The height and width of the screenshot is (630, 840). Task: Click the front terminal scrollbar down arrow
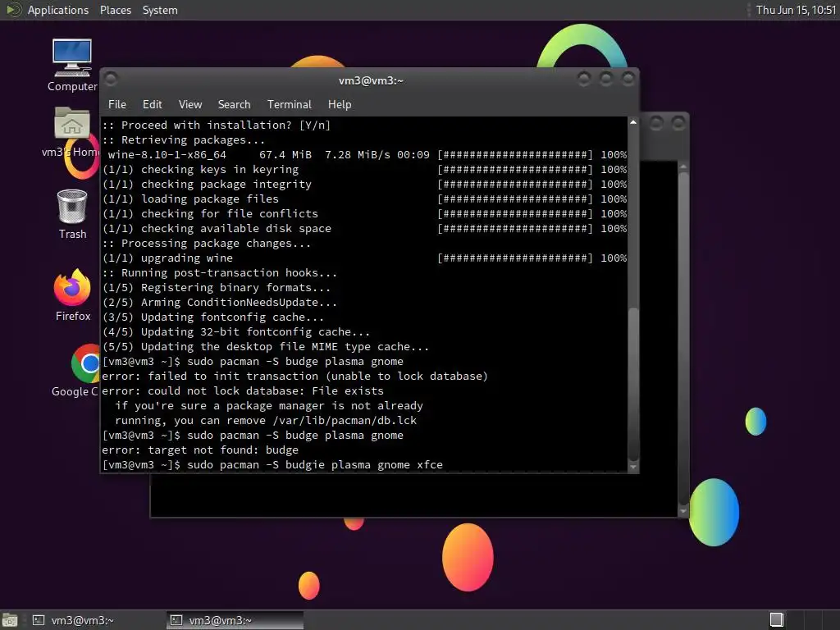[633, 467]
